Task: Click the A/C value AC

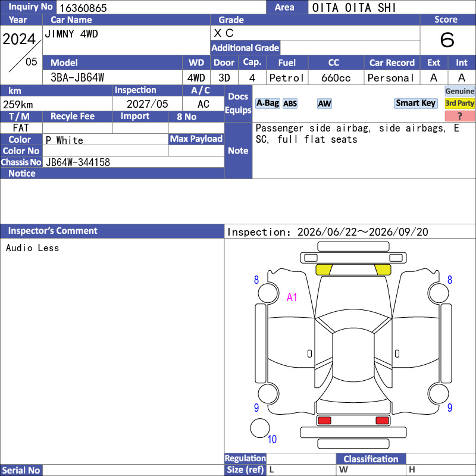Action: click(x=203, y=104)
